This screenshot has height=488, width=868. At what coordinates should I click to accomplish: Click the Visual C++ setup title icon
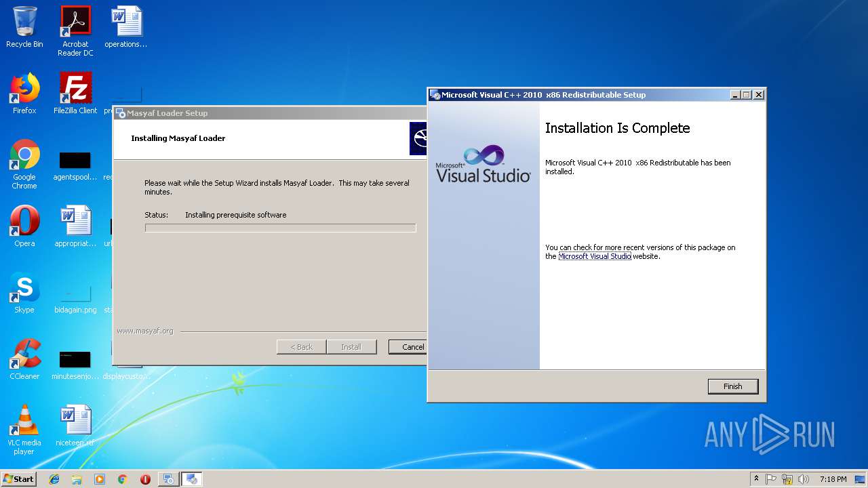435,95
